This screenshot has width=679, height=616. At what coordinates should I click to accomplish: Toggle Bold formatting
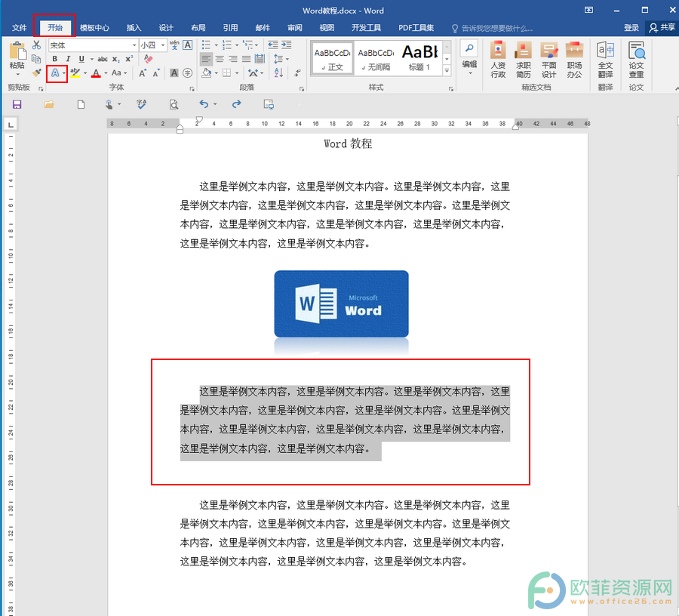coord(54,59)
